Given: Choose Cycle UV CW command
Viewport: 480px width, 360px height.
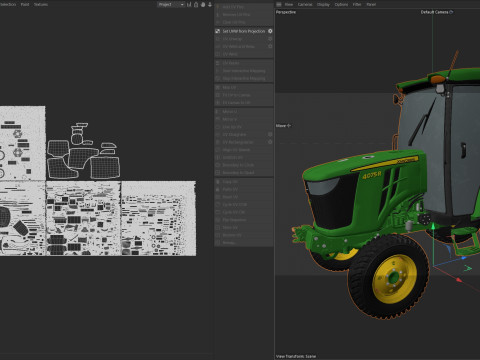Looking at the screenshot, I should click(244, 212).
